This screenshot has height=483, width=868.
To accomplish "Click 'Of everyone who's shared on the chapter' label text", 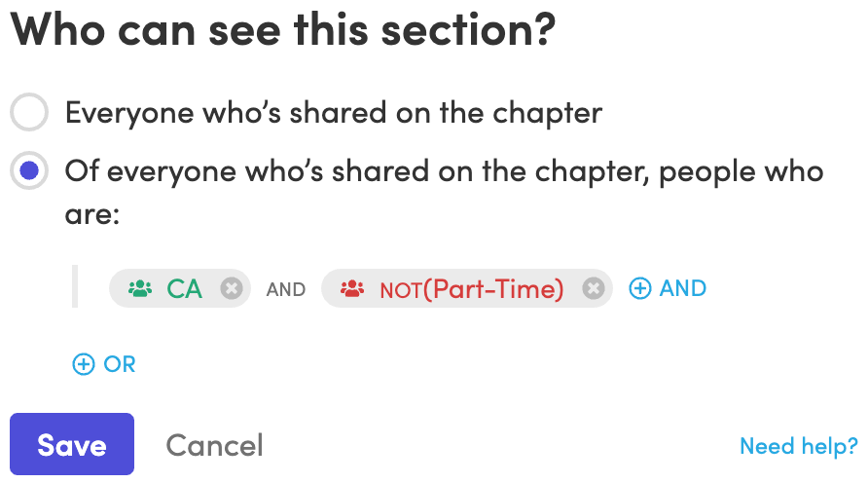I will coord(444,192).
